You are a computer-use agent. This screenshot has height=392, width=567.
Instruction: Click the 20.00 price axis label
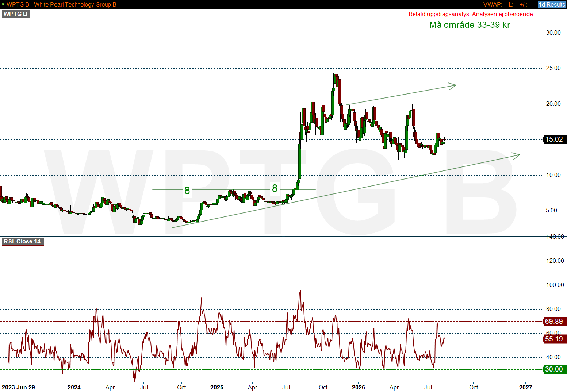click(x=553, y=104)
